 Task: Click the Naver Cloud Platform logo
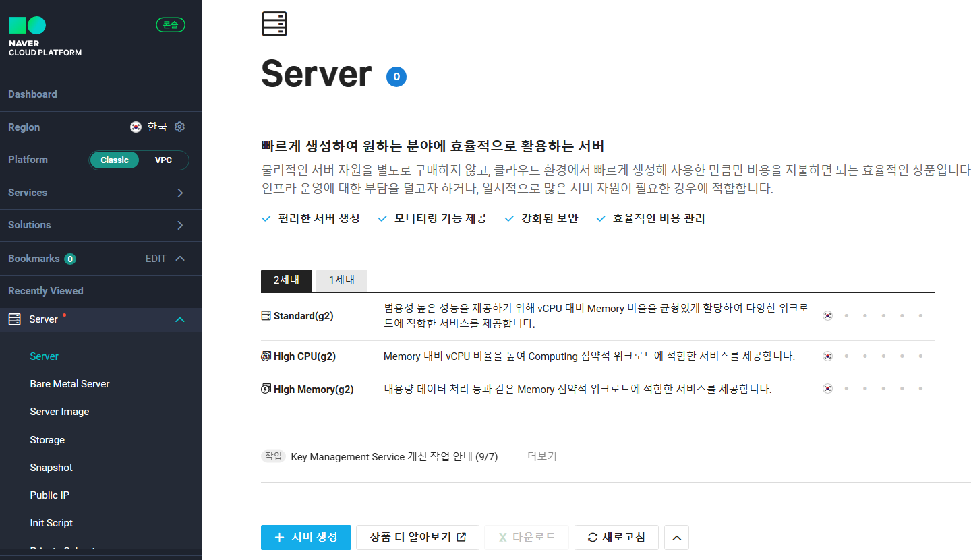(x=45, y=36)
